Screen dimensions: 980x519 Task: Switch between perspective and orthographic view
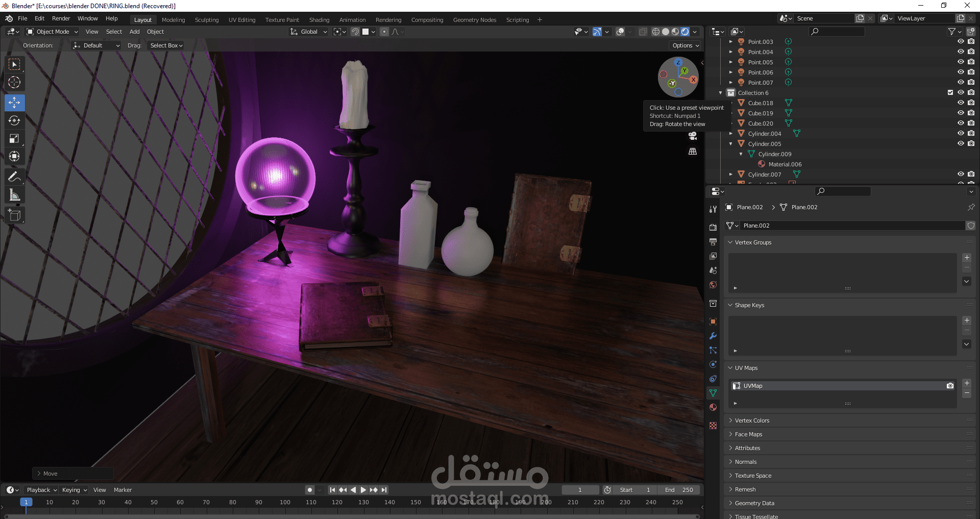coord(693,152)
